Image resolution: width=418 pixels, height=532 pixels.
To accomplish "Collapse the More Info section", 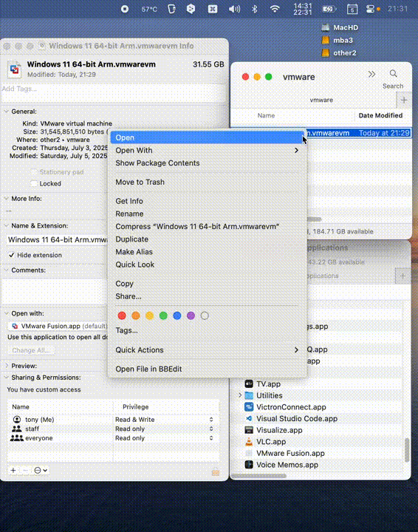I will coord(6,199).
